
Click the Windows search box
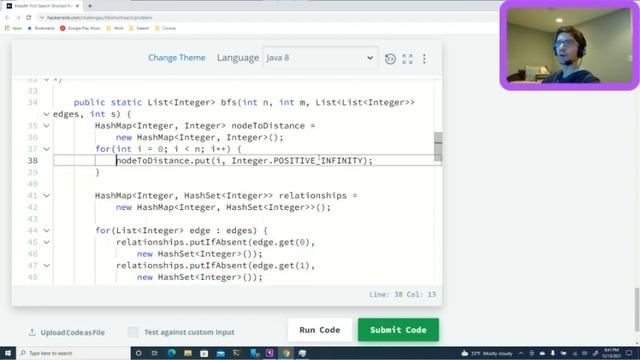tap(73, 353)
